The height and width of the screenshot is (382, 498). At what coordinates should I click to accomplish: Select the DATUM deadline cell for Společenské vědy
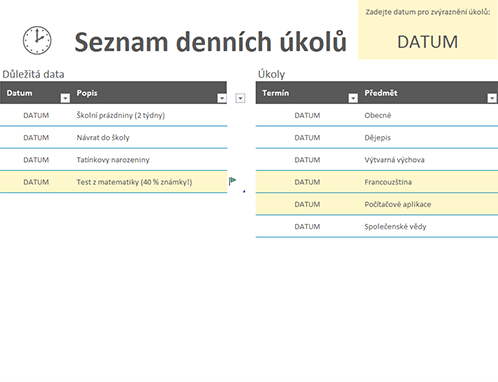click(307, 227)
